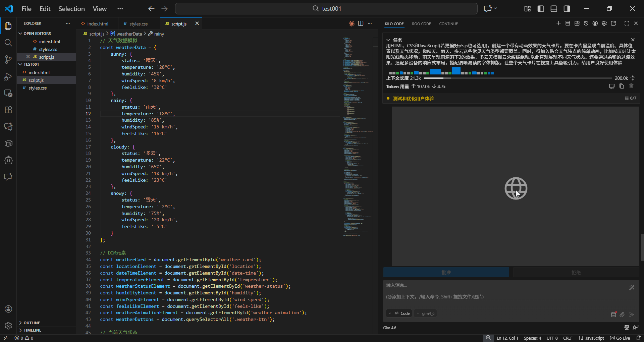Open Kilo Code profile account icon
644x342 pixels.
tap(595, 23)
